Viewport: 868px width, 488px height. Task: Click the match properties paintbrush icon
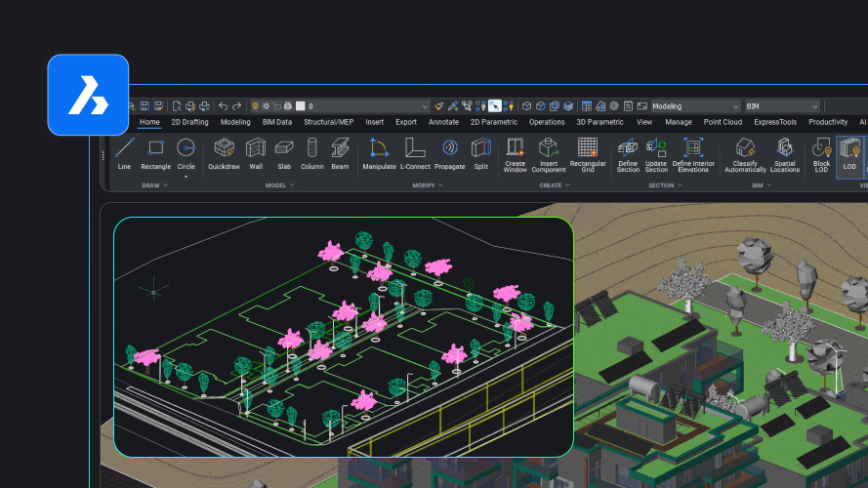point(439,106)
